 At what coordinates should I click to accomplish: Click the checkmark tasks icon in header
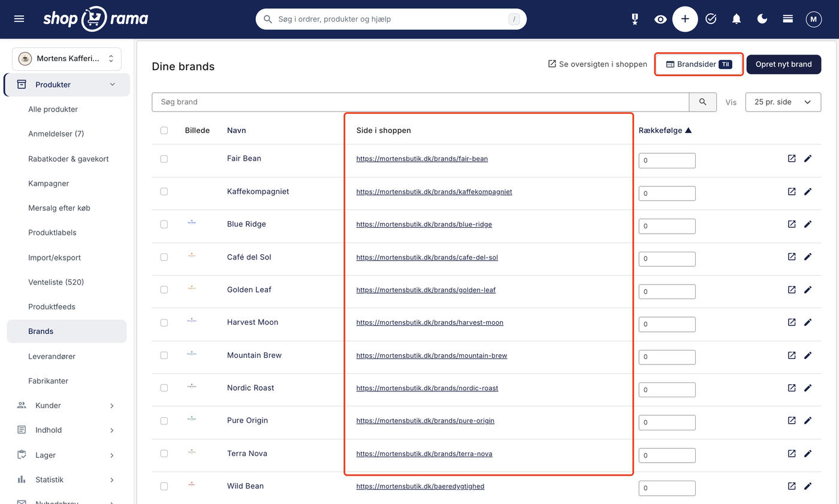(x=711, y=19)
